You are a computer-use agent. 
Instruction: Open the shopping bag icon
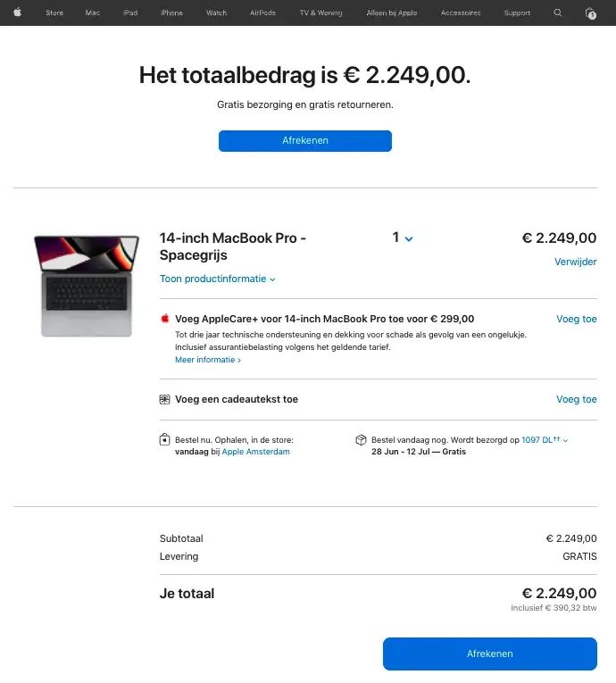[590, 13]
